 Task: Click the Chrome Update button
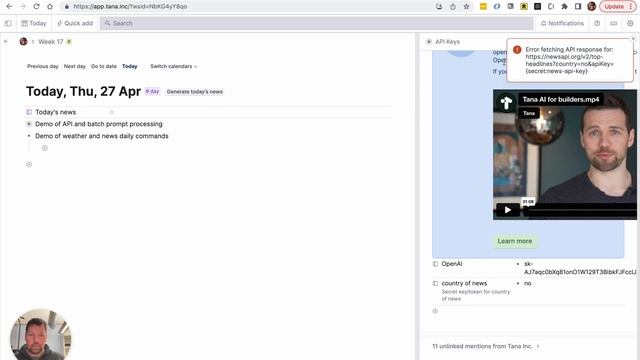point(618,7)
